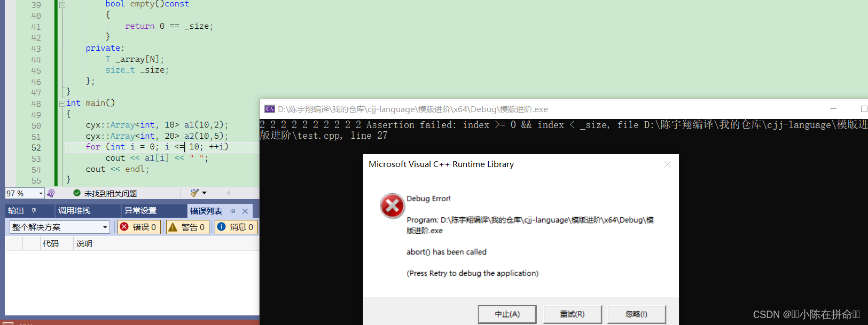This screenshot has width=868, height=325.
Task: Click the code cleanup broom icon
Action: point(194,193)
